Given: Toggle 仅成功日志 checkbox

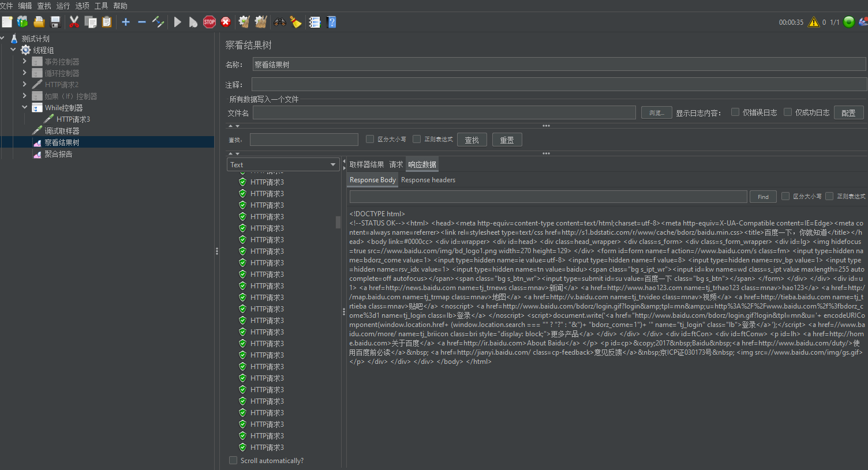Looking at the screenshot, I should (788, 112).
